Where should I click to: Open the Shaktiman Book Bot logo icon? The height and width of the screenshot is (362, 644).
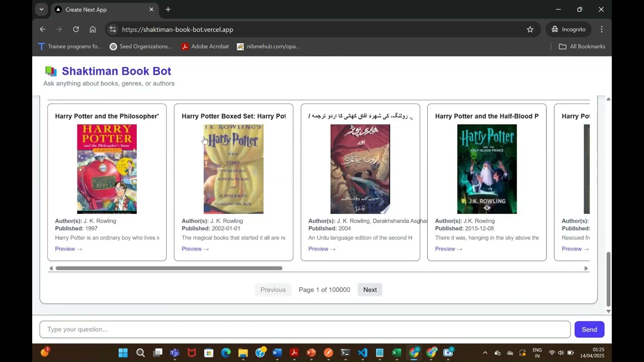(x=51, y=71)
